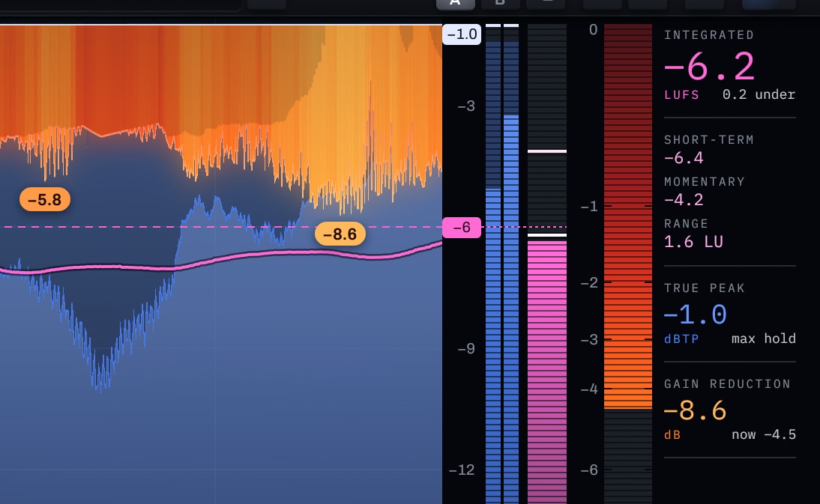Click the -9 mark on the level scale
Viewport: 820px width, 504px height.
pos(466,348)
